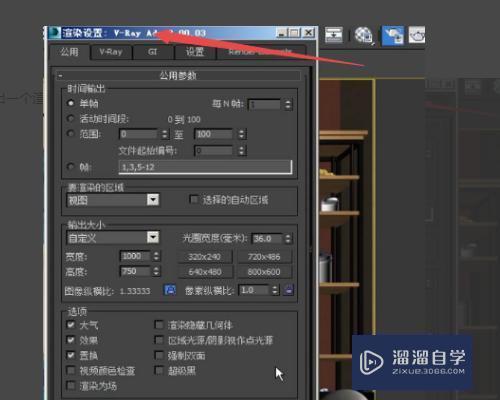This screenshot has height=400, width=500.
Task: Choose the 640x480 preset button
Action: coord(205,272)
